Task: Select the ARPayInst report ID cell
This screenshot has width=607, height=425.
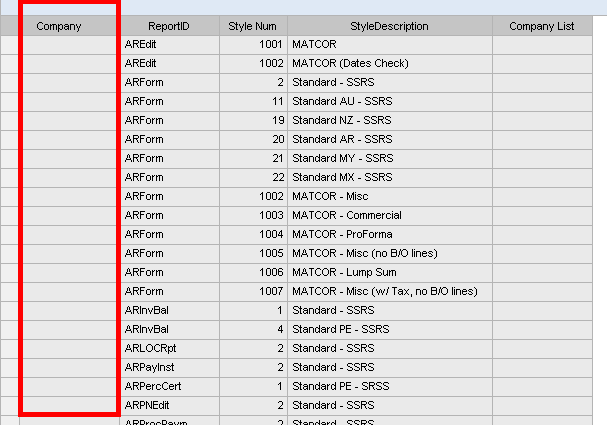Action: tap(170, 367)
